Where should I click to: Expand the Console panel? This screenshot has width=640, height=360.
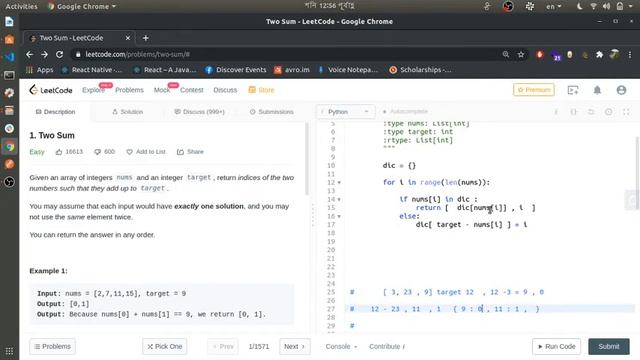pos(341,347)
